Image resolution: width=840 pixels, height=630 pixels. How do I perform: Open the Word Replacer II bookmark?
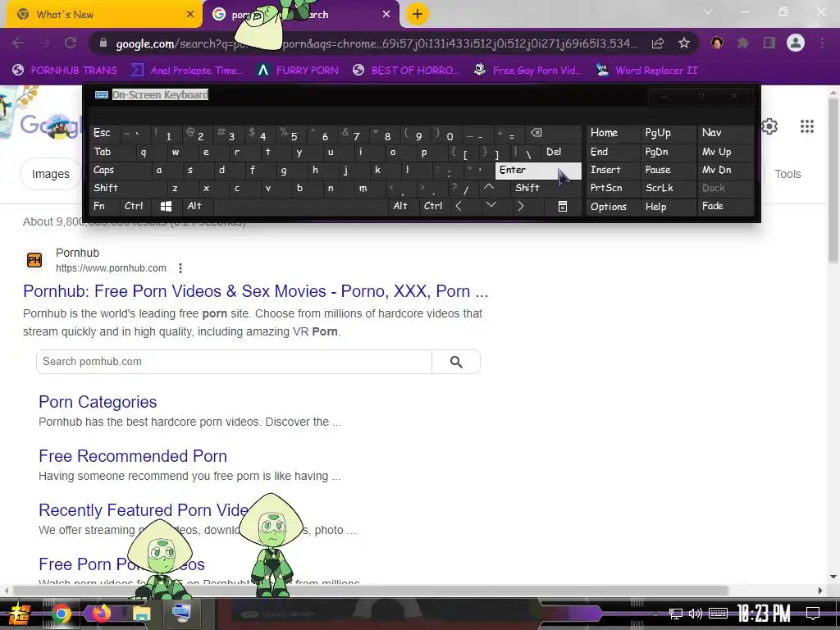point(647,71)
